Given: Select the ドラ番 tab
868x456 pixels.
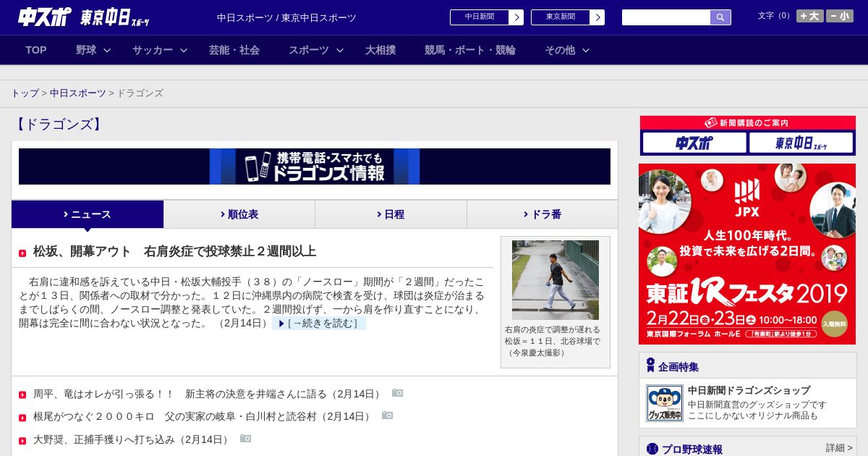Looking at the screenshot, I should (542, 214).
